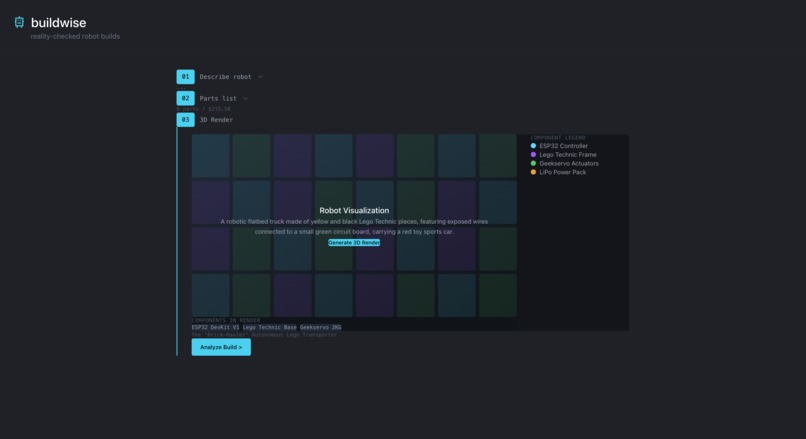Click the Describe robot step label

coord(225,77)
